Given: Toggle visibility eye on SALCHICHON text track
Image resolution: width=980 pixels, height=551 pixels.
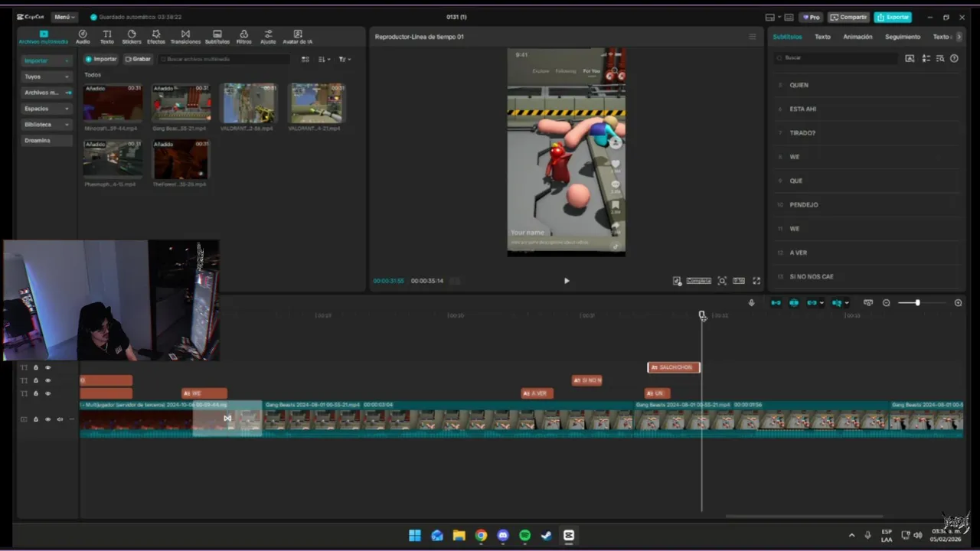Looking at the screenshot, I should pos(47,367).
